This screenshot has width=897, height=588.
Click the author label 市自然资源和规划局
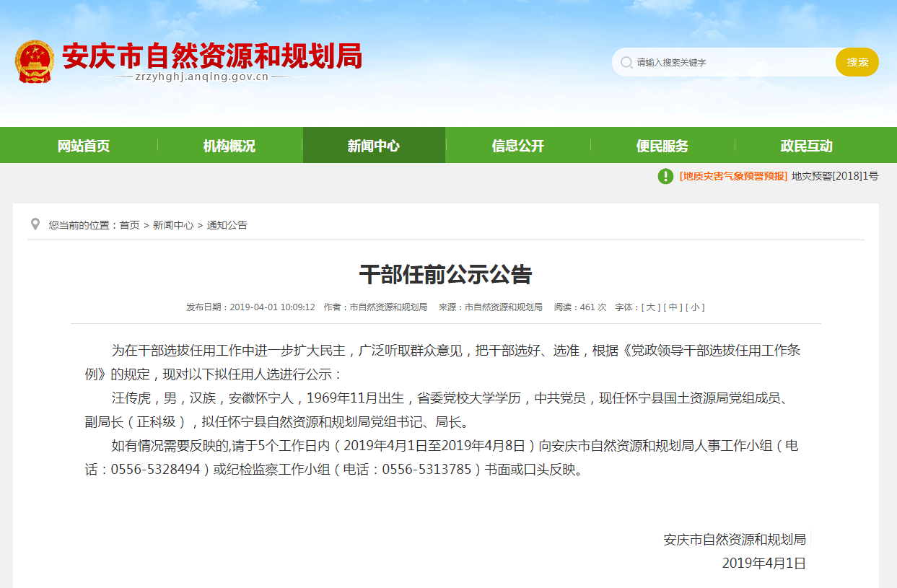click(388, 307)
